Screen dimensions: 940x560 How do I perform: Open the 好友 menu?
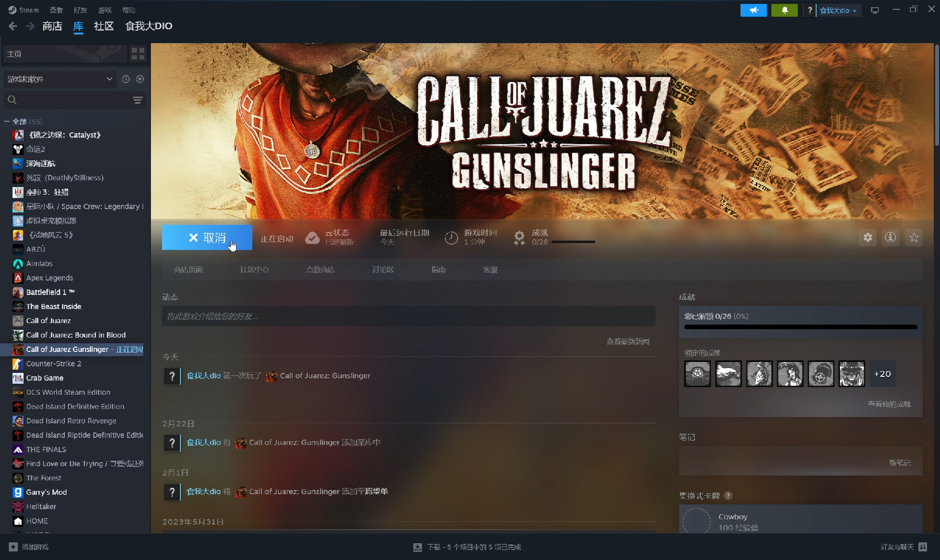click(x=80, y=10)
